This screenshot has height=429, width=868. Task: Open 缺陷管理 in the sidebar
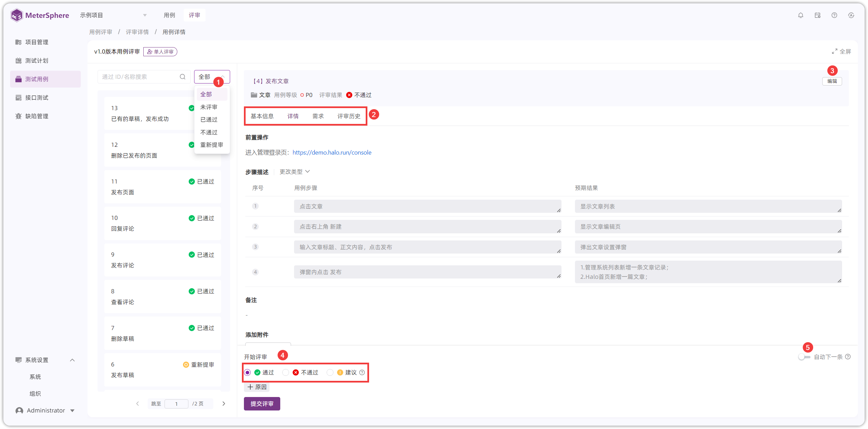click(x=37, y=116)
